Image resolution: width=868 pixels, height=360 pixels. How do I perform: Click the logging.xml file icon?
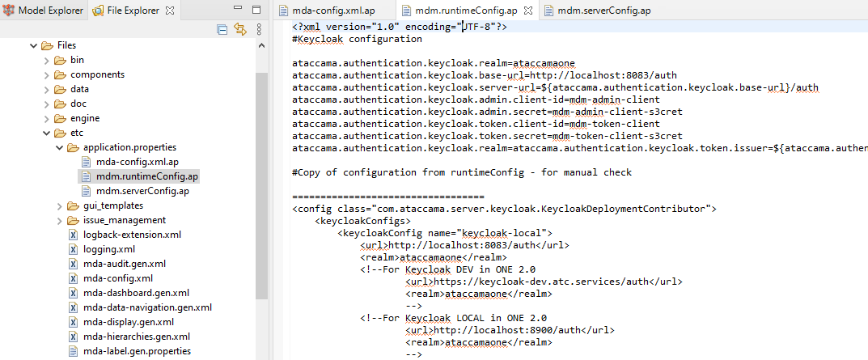pyautogui.click(x=74, y=249)
